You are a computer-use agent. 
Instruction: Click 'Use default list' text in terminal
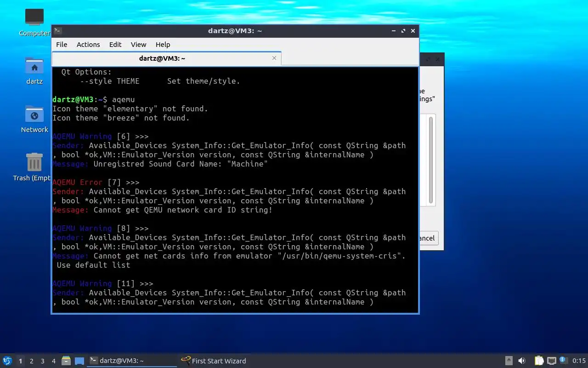point(93,265)
